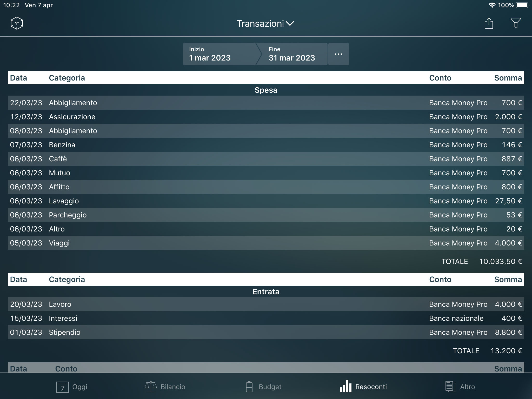This screenshot has width=532, height=399.
Task: Click the export/share icon in the top bar
Action: [x=489, y=23]
